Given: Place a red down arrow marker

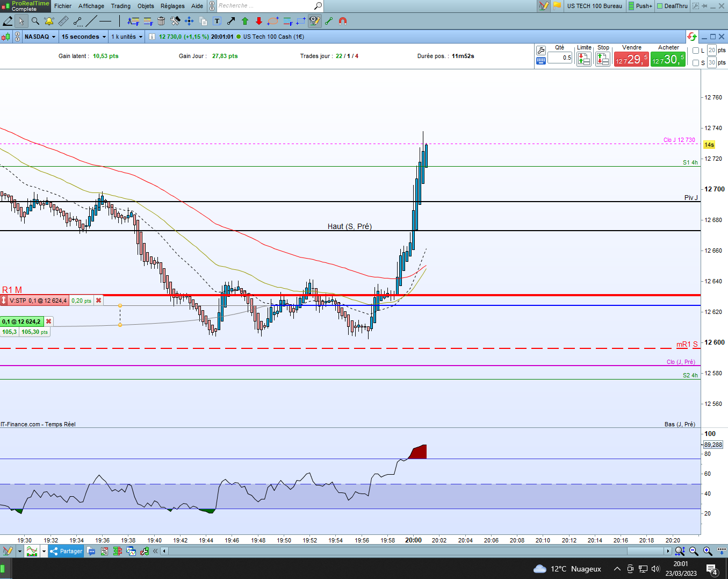Looking at the screenshot, I should 259,21.
